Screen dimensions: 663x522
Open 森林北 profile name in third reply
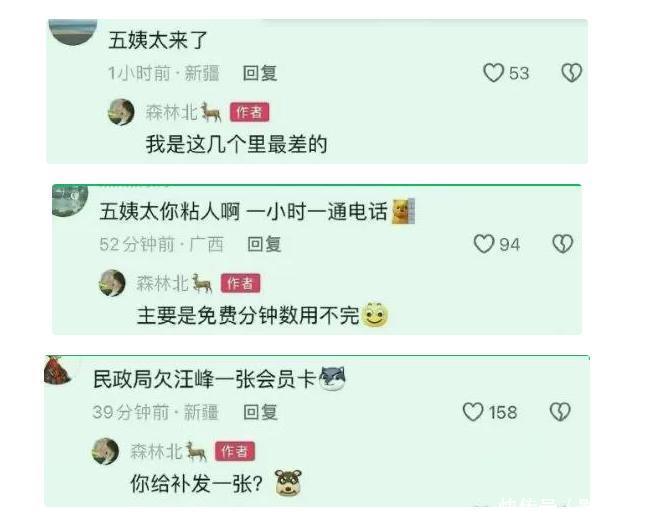(156, 451)
